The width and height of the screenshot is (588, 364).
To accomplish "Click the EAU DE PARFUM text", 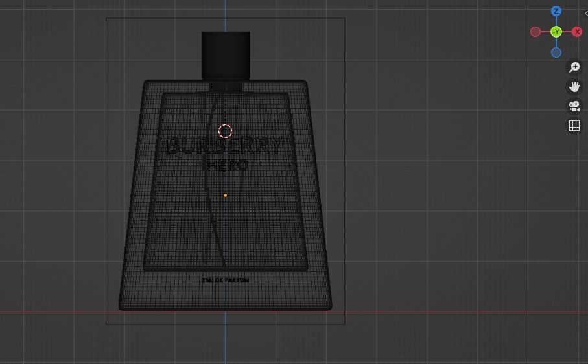I will coord(225,280).
